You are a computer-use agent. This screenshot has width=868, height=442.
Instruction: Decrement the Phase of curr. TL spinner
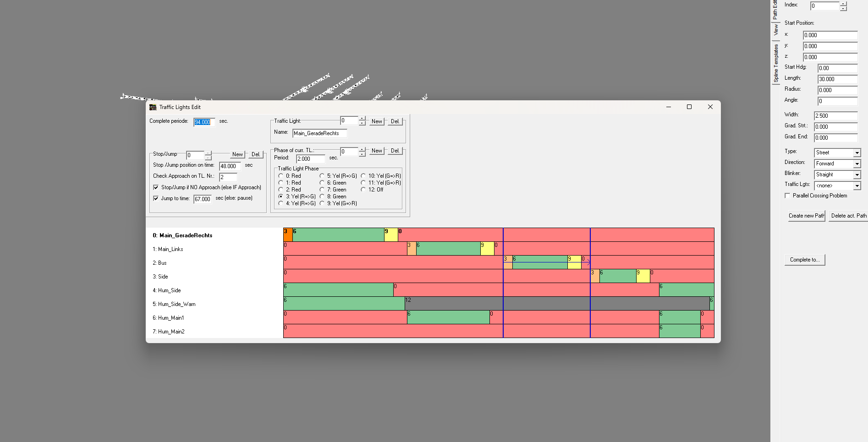362,154
